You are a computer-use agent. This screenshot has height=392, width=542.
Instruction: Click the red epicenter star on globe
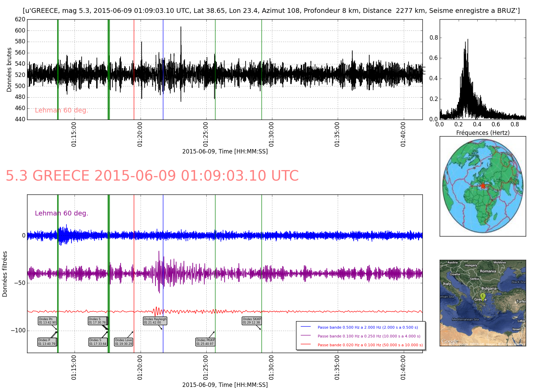point(483,186)
